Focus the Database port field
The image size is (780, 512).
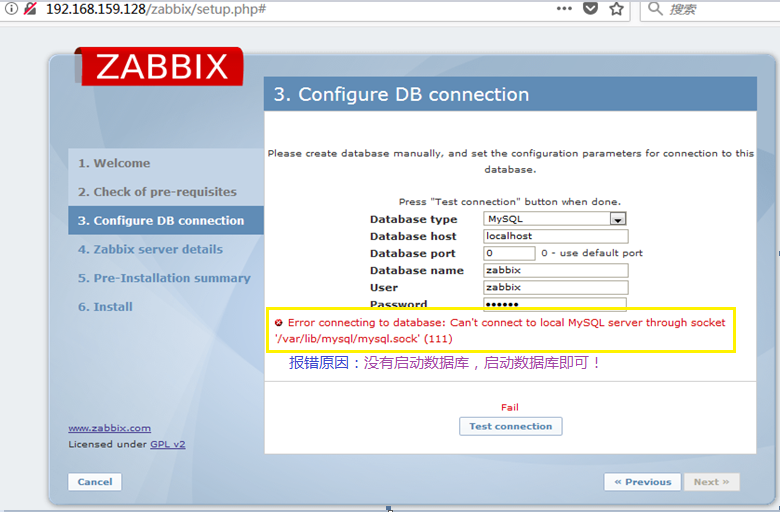click(x=509, y=254)
